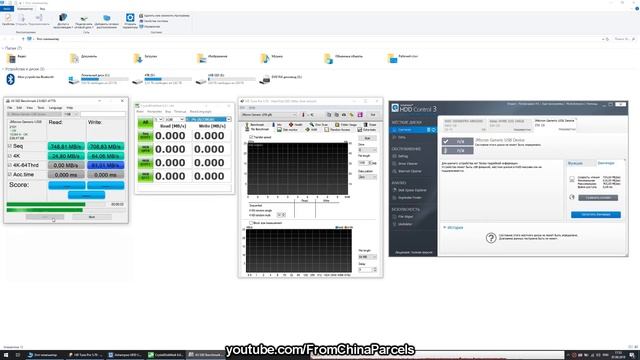Viewport: 640px width, 360px height.
Task: Click Exit button in HD Tune toolbar
Action: [x=373, y=115]
